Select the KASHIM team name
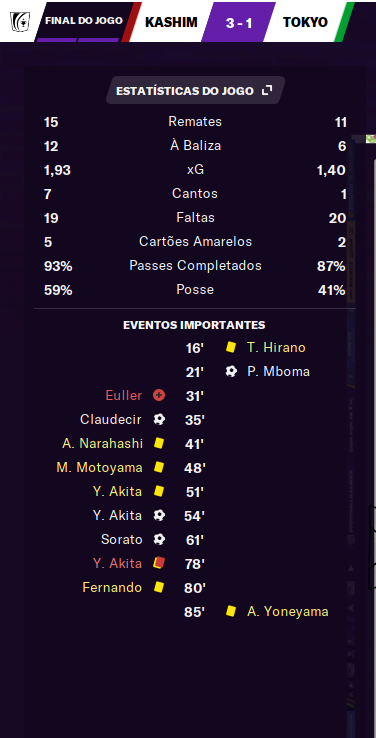376x738 pixels. pos(171,22)
